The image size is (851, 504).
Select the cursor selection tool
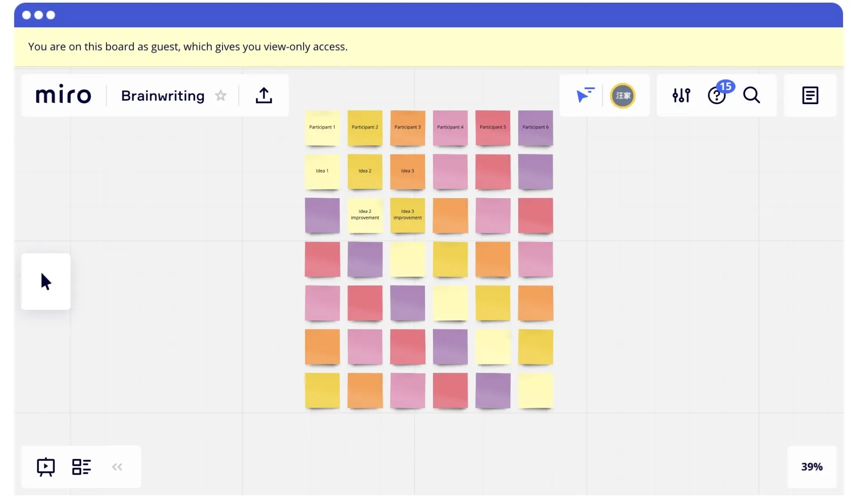(x=46, y=281)
